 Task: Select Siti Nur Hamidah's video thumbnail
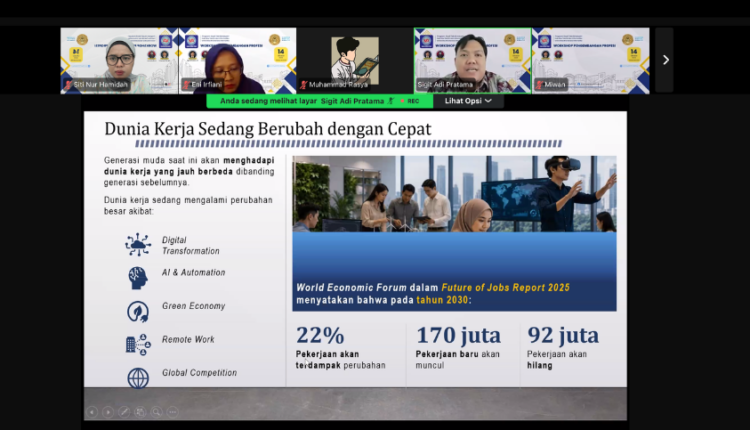coord(119,61)
